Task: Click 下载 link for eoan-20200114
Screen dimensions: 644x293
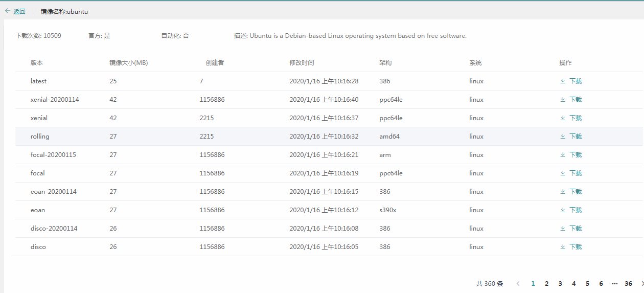Action: (576, 191)
